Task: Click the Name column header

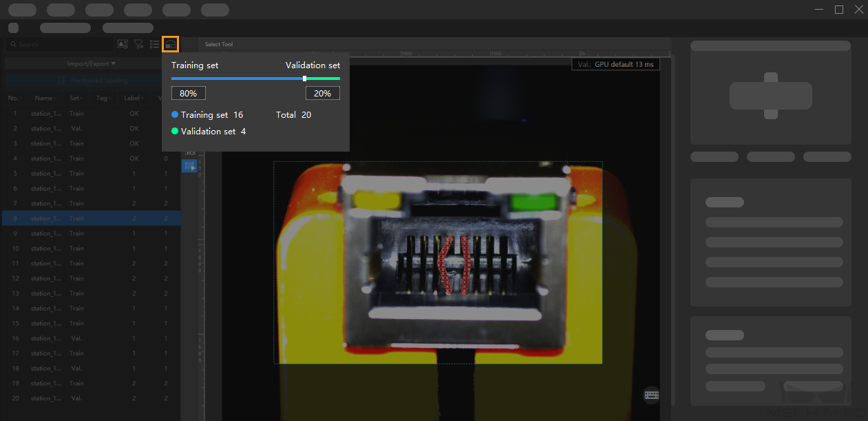Action: coord(45,98)
